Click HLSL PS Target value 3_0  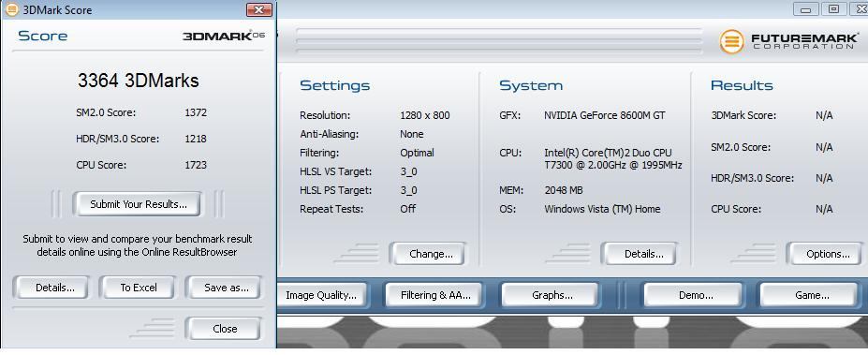click(408, 190)
